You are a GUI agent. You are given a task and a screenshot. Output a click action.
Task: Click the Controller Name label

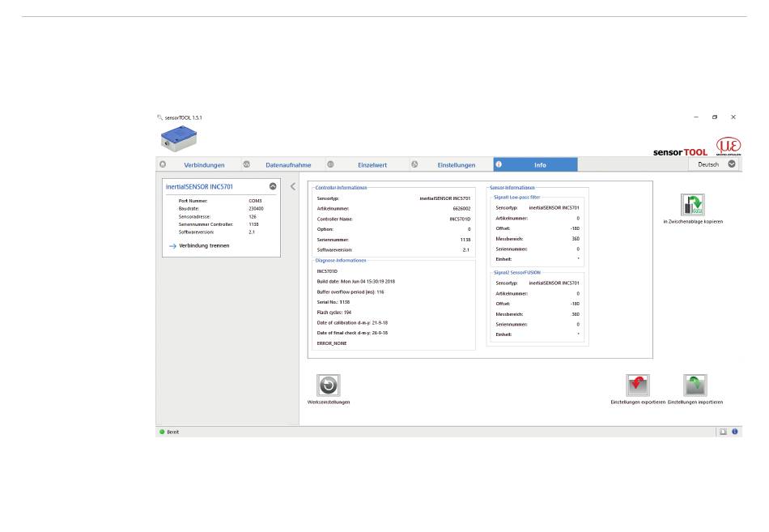point(334,219)
